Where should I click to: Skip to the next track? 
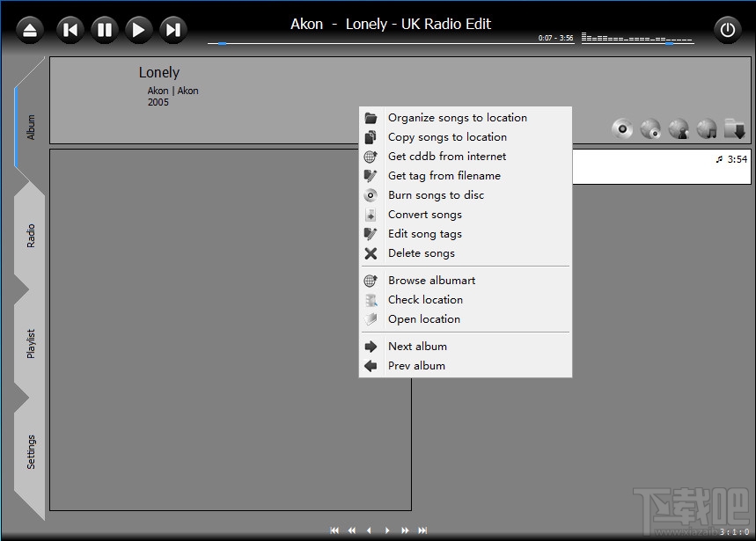(x=173, y=30)
